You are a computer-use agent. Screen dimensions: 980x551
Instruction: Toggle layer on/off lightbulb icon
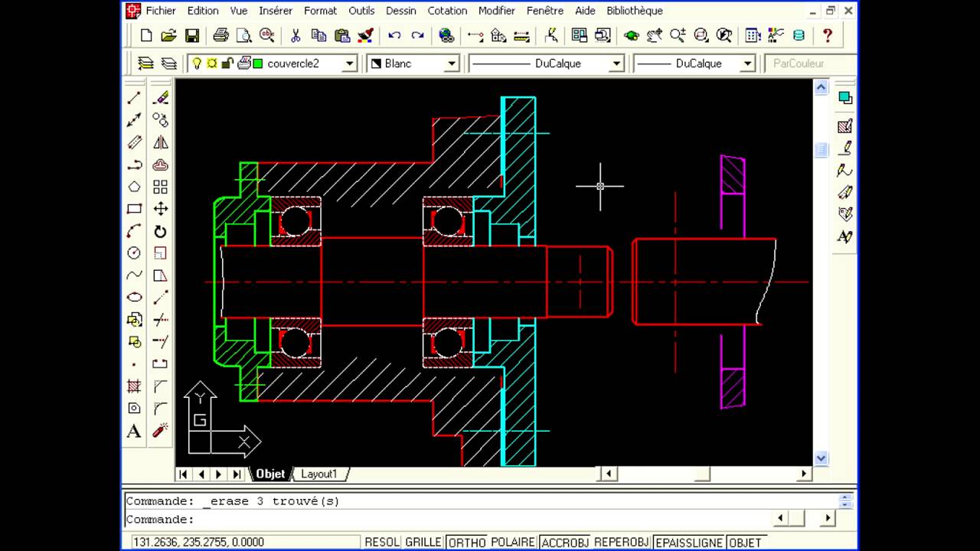pos(197,64)
